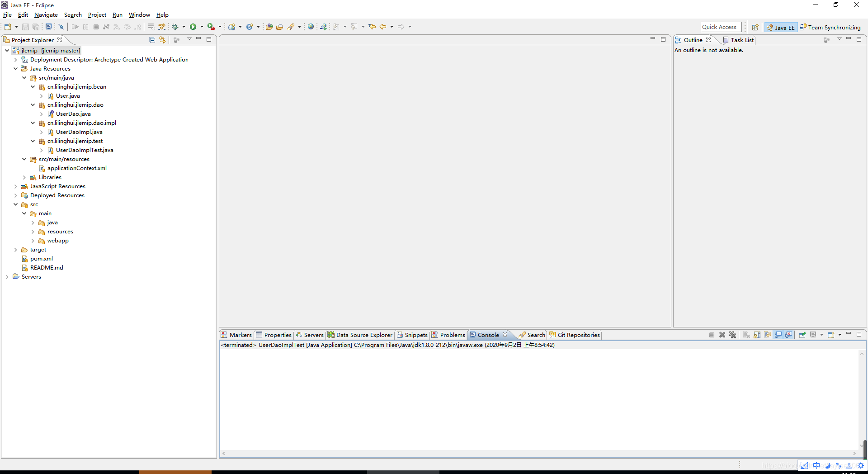This screenshot has width=868, height=474.
Task: Click the New file toolbar icon
Action: pyautogui.click(x=8, y=27)
